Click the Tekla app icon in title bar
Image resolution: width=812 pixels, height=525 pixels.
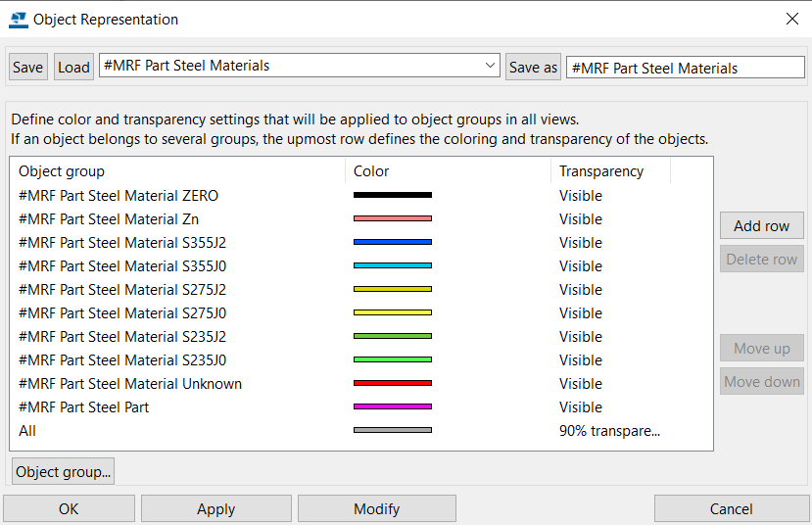coord(19,20)
